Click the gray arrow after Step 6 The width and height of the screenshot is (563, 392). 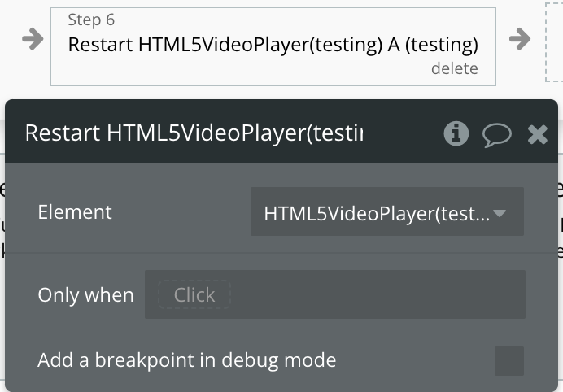520,38
